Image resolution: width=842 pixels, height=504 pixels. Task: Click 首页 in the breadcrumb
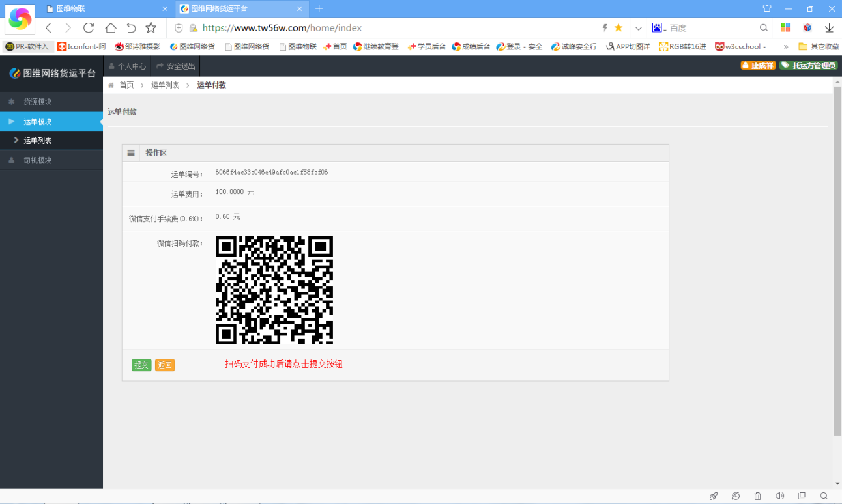126,85
